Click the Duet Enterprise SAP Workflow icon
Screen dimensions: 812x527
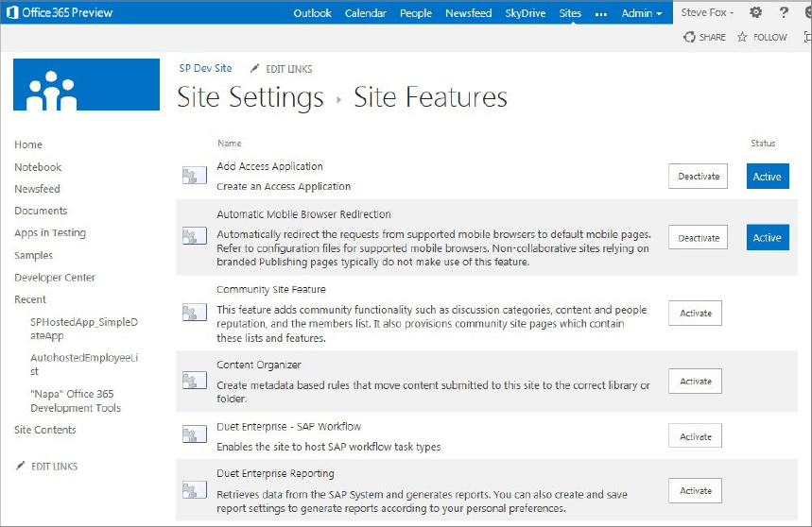[x=194, y=434]
